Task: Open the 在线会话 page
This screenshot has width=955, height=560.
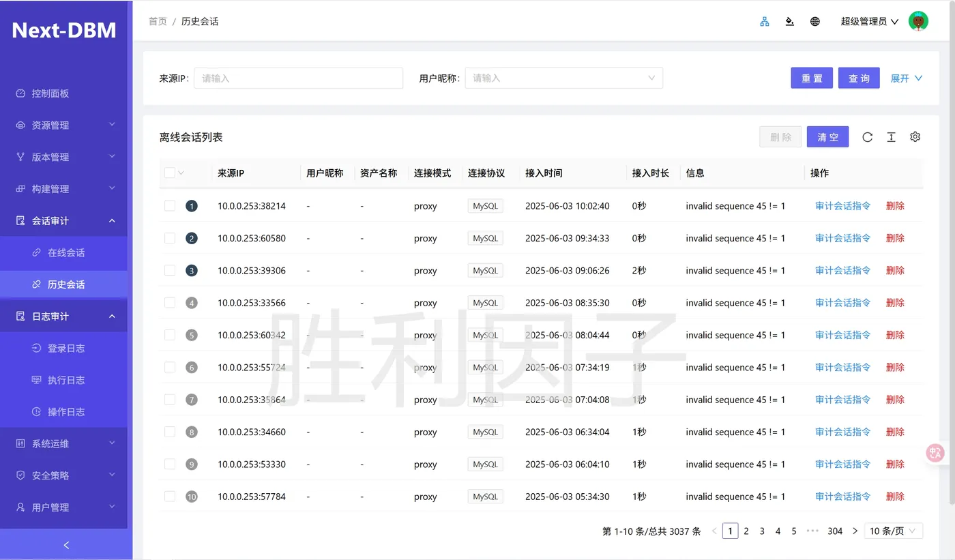Action: [x=63, y=252]
